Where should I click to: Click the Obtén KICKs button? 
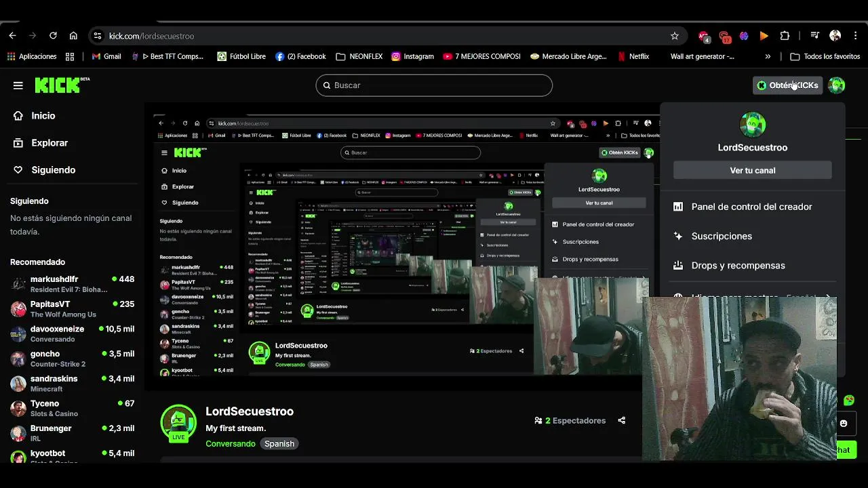pos(787,85)
